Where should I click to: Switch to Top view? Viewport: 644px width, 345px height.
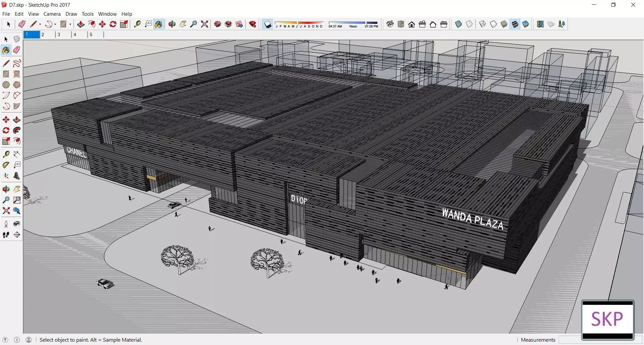[401, 24]
